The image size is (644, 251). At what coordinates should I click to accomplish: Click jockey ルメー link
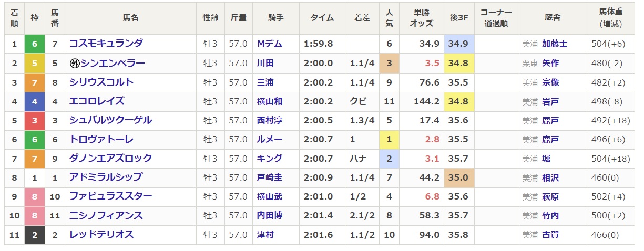[269, 140]
